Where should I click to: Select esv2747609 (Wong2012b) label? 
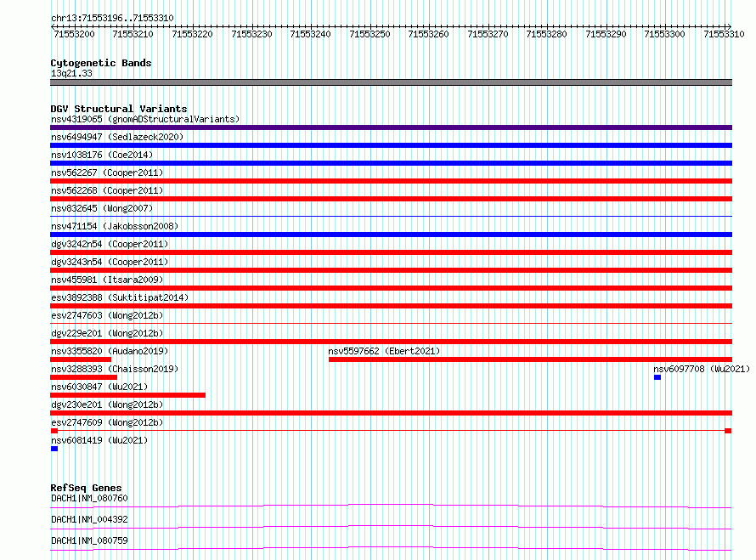point(107,422)
